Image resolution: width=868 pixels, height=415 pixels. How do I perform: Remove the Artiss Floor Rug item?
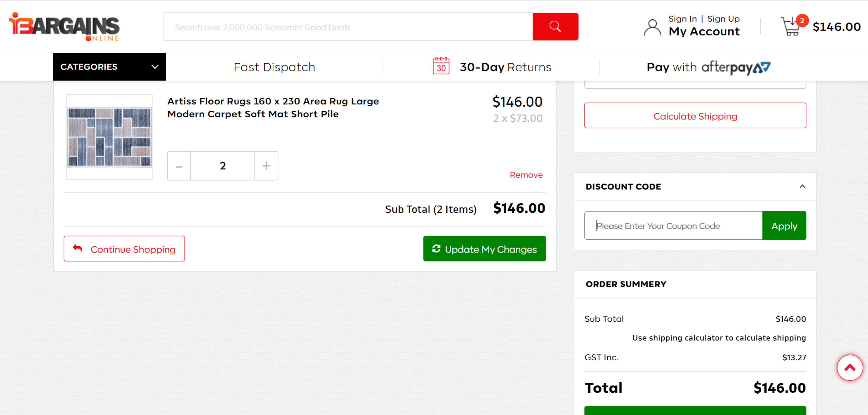point(526,175)
